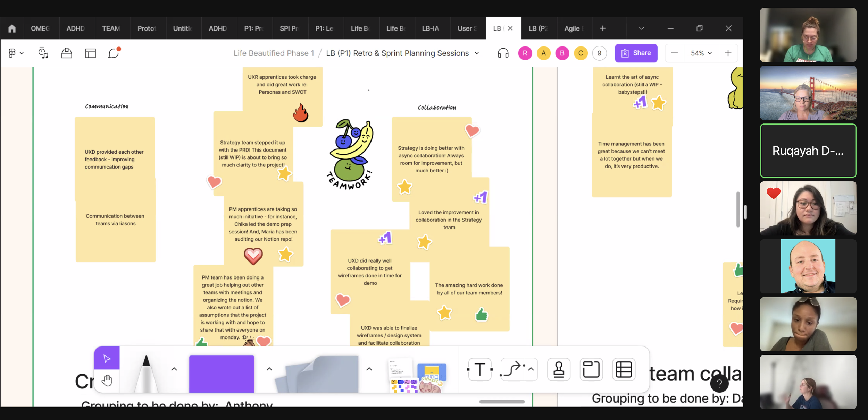
Task: Click the purple Share button
Action: (636, 53)
